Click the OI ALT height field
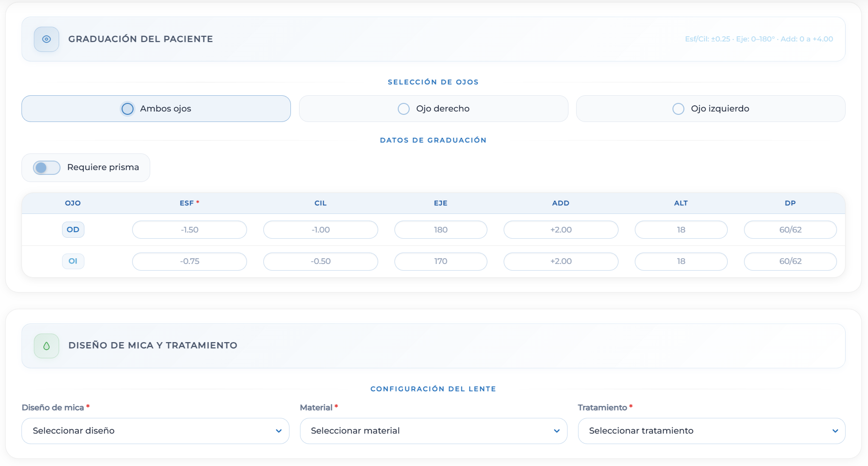The image size is (868, 466). tap(681, 261)
